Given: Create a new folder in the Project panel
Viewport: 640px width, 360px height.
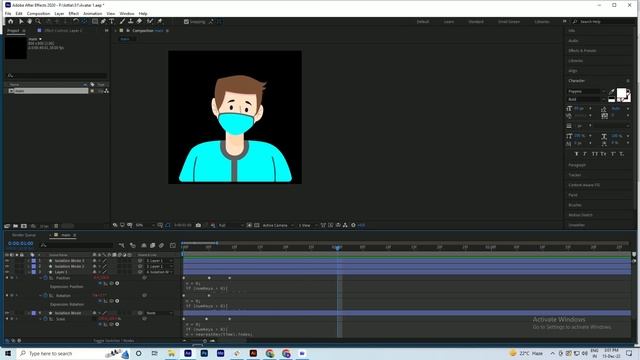Looking at the screenshot, I should (16, 226).
